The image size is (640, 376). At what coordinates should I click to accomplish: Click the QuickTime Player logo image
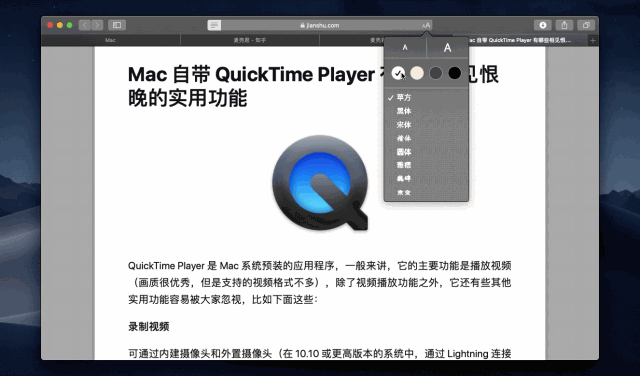320,182
